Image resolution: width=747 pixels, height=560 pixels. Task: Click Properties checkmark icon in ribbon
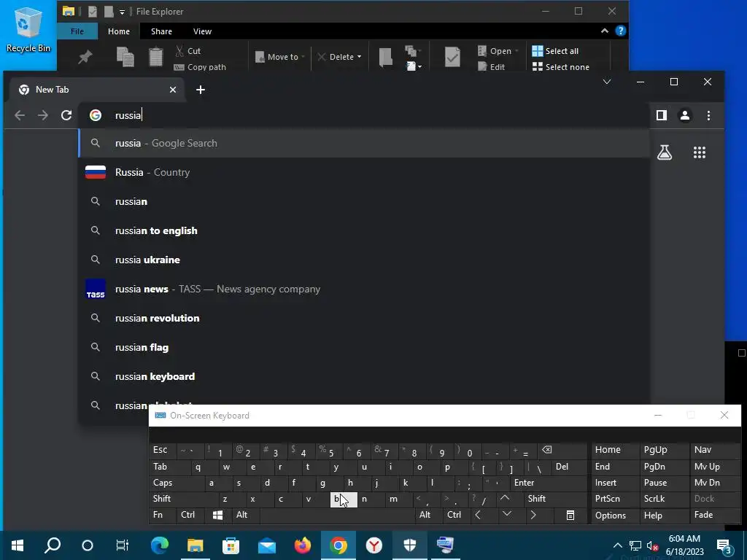point(452,57)
